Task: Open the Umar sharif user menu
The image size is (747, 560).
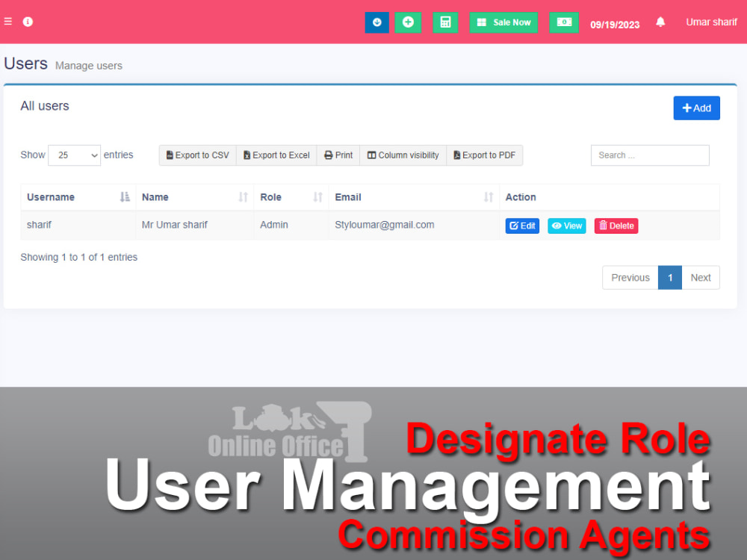Action: coord(711,22)
